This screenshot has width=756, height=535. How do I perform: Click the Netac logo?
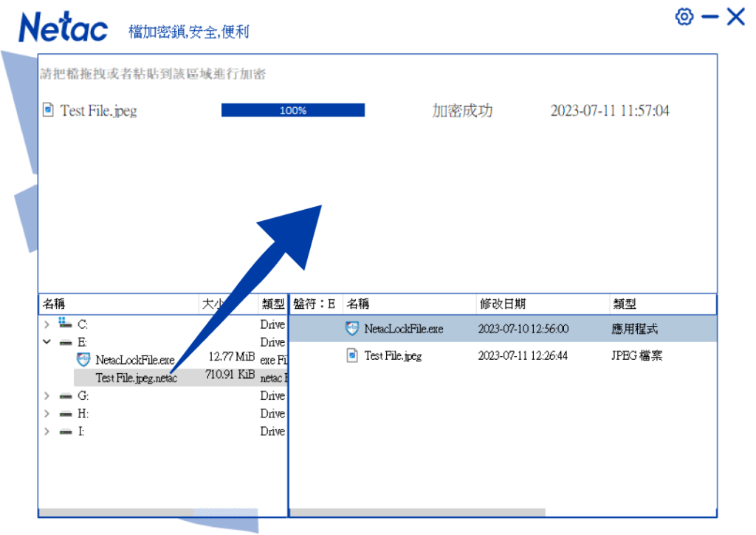(63, 27)
